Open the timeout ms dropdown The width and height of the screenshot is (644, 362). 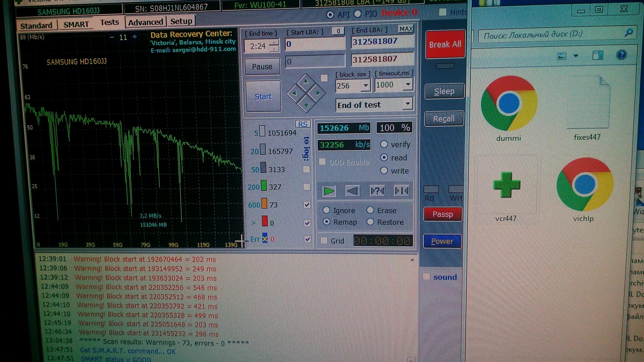pyautogui.click(x=408, y=85)
